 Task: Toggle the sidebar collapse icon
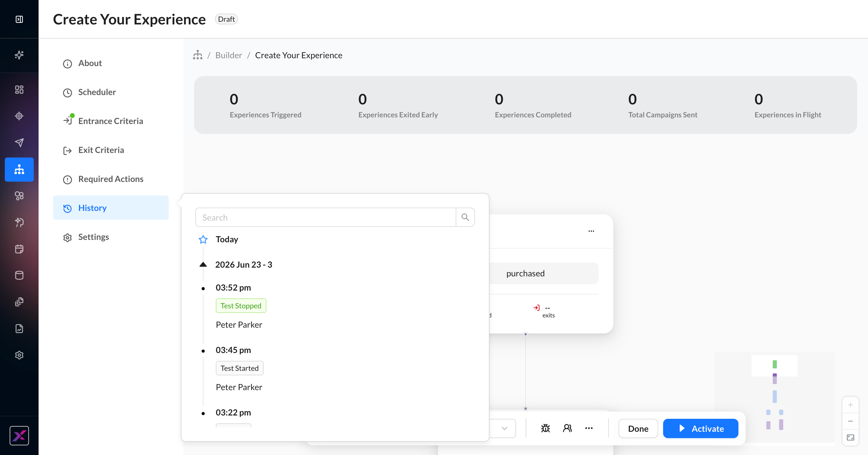point(19,19)
